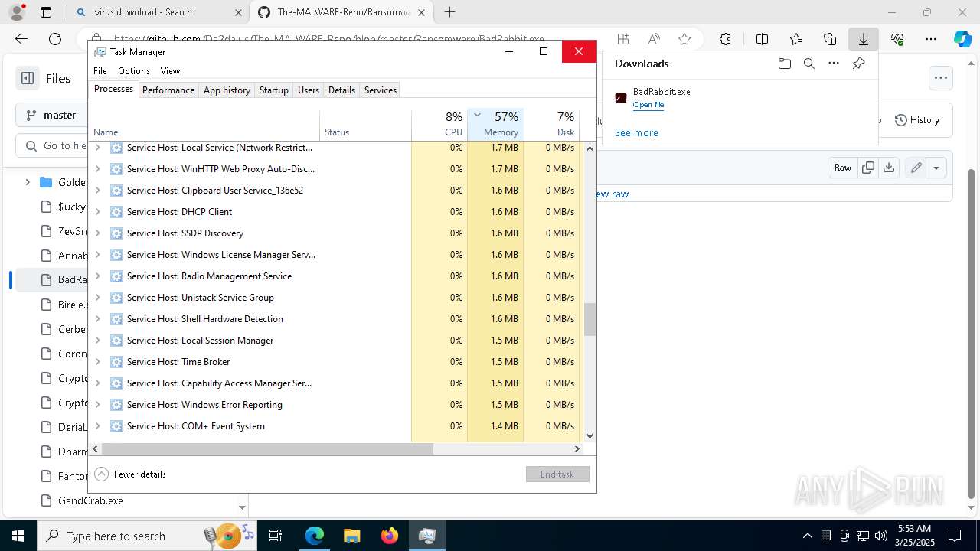Pin the Downloads panel
This screenshot has width=980, height=551.
point(858,64)
